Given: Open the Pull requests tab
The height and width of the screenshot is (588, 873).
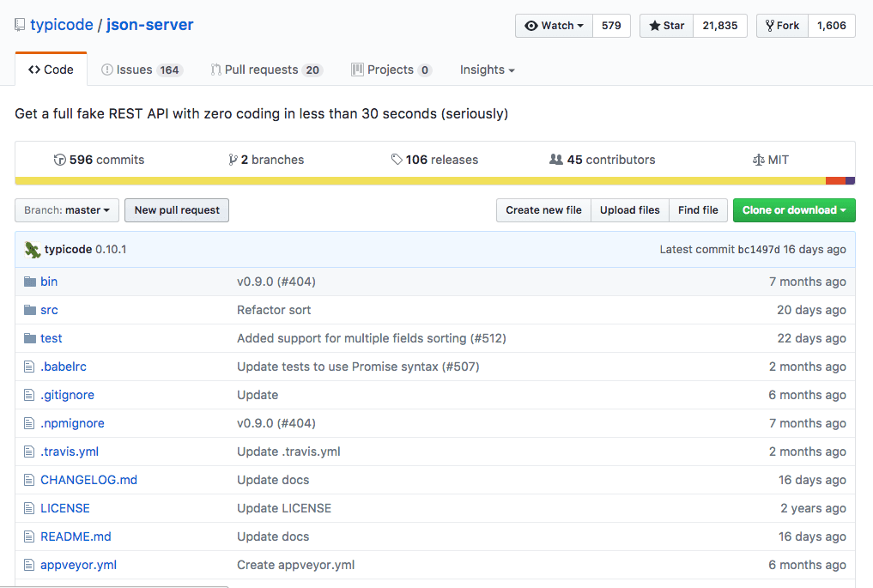Looking at the screenshot, I should point(266,70).
